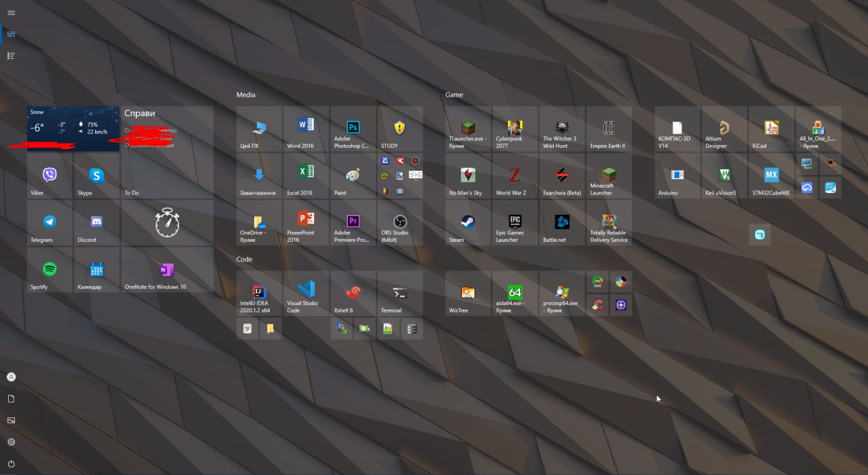The image size is (868, 475).
Task: Launch Word 2016
Action: (306, 129)
